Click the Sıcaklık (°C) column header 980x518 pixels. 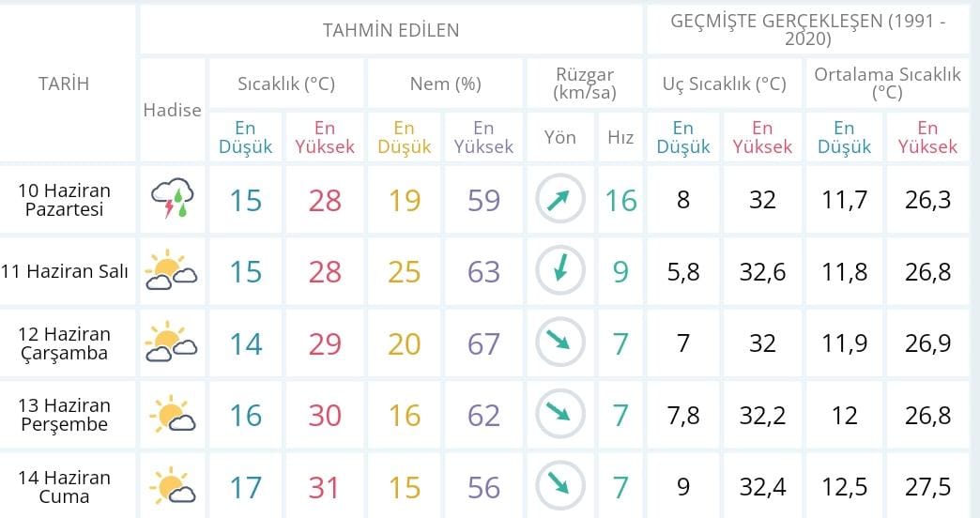pos(286,84)
